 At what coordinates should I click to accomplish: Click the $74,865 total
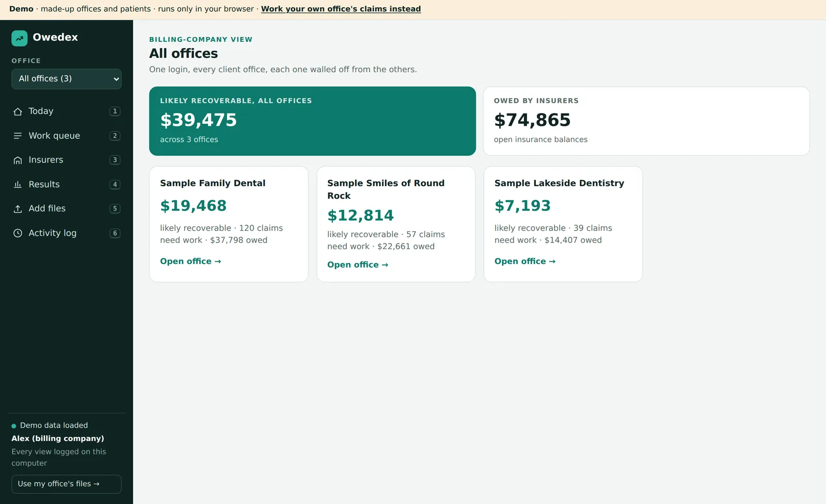click(x=532, y=120)
